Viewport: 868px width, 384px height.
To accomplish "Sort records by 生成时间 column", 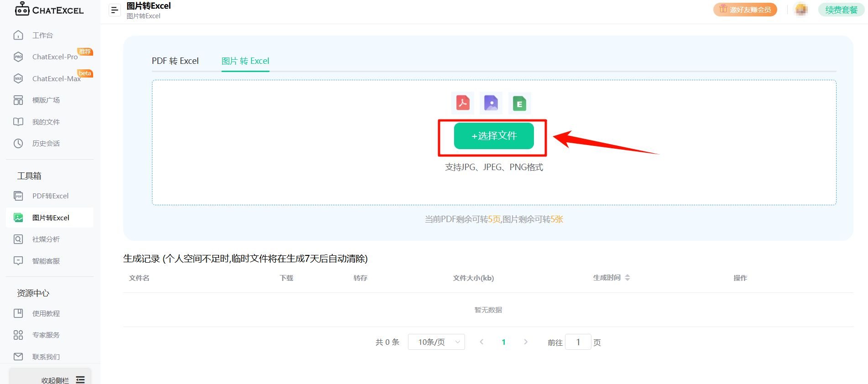I will [x=627, y=278].
